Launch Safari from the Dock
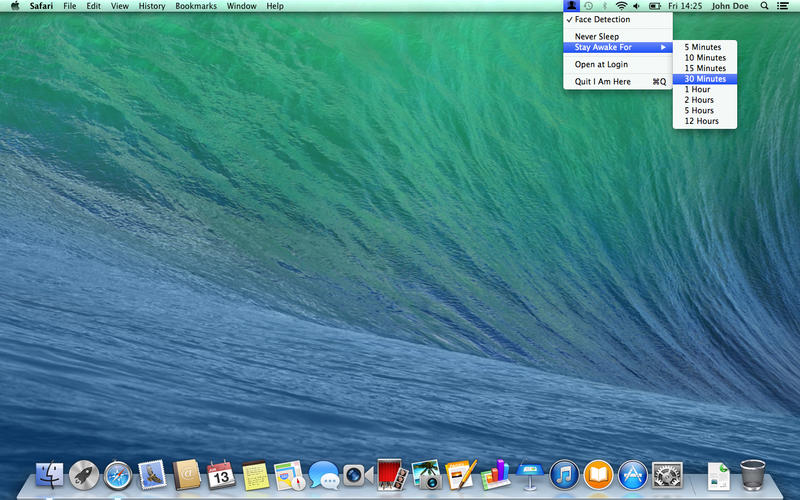The width and height of the screenshot is (800, 500). (x=118, y=474)
